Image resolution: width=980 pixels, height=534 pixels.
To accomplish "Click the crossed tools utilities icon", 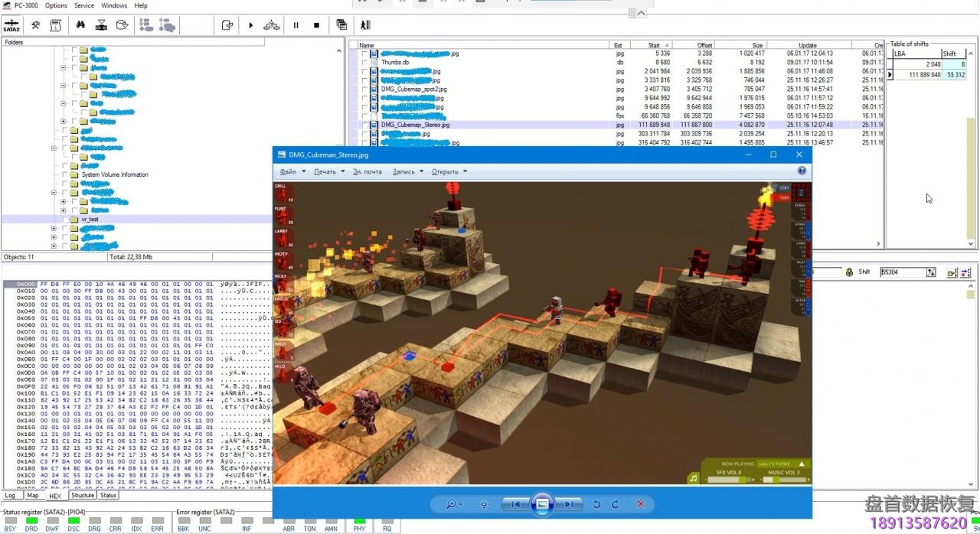I will click(x=35, y=25).
